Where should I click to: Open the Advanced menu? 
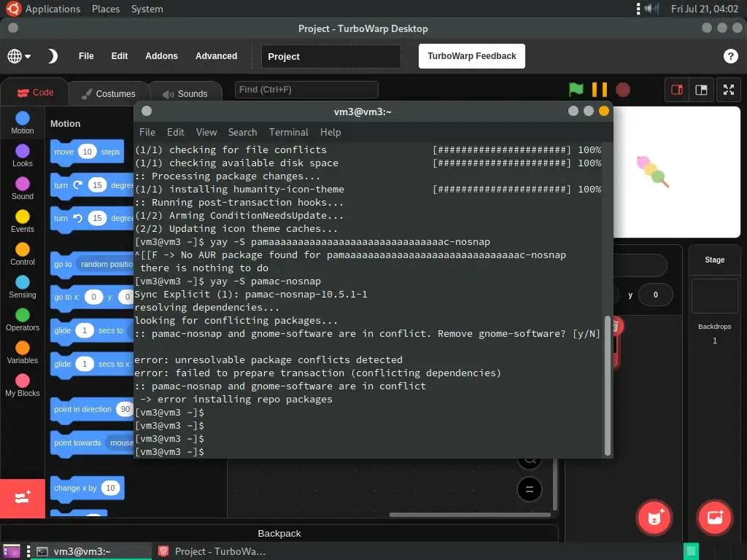(216, 56)
